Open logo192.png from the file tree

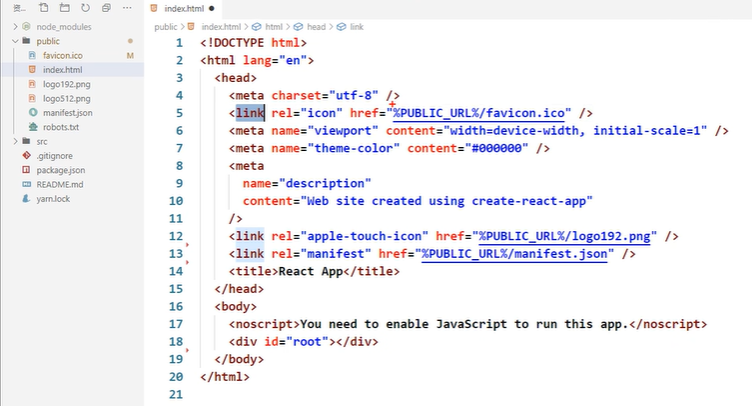(x=66, y=84)
